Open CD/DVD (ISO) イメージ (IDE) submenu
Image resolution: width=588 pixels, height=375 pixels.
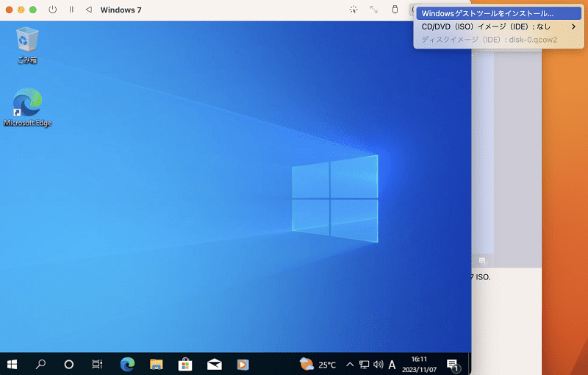(x=499, y=26)
